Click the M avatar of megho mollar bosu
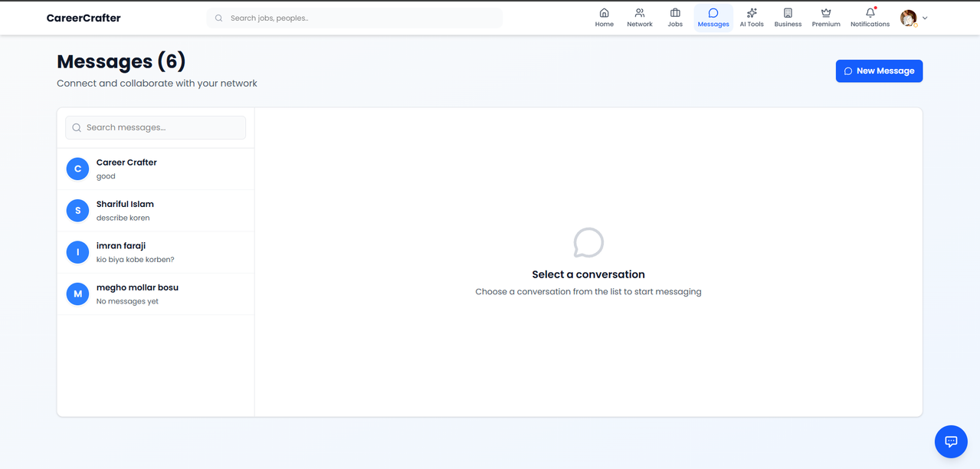 (x=77, y=294)
